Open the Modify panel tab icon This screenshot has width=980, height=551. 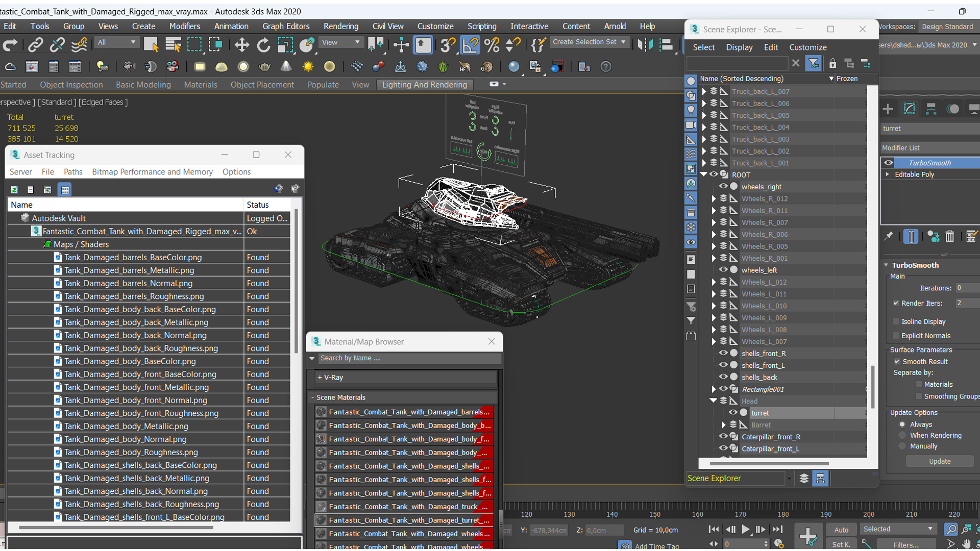pos(909,109)
